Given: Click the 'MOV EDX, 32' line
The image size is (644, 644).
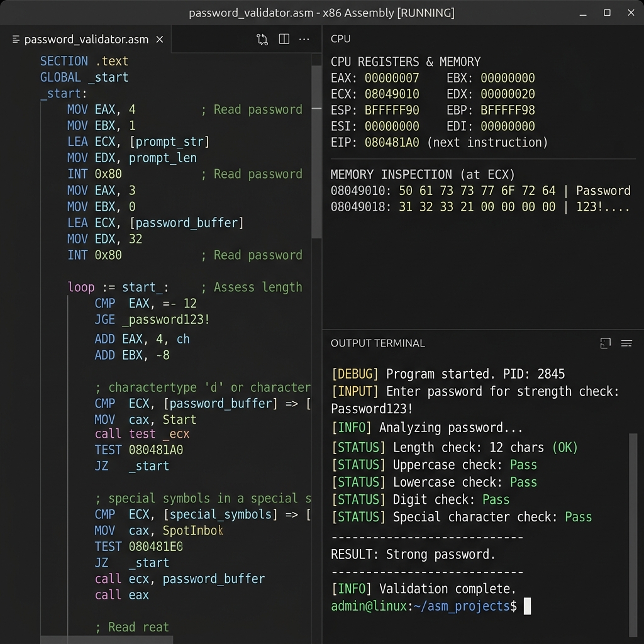Looking at the screenshot, I should [x=105, y=238].
